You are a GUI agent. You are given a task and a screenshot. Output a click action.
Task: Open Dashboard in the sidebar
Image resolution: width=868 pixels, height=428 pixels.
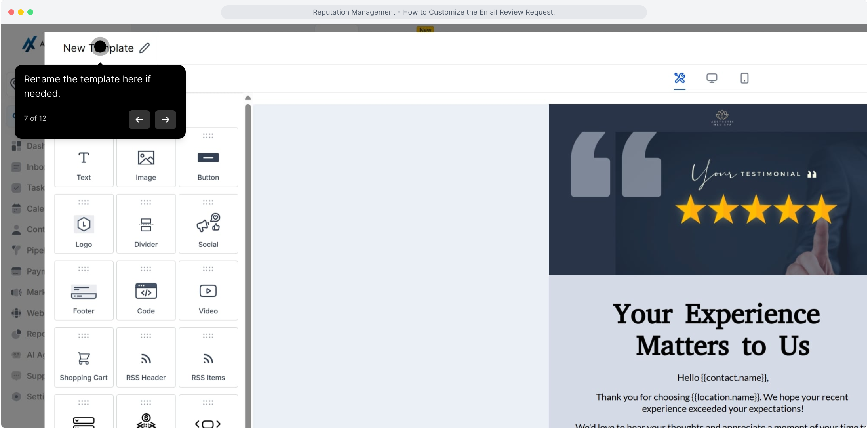pyautogui.click(x=28, y=146)
